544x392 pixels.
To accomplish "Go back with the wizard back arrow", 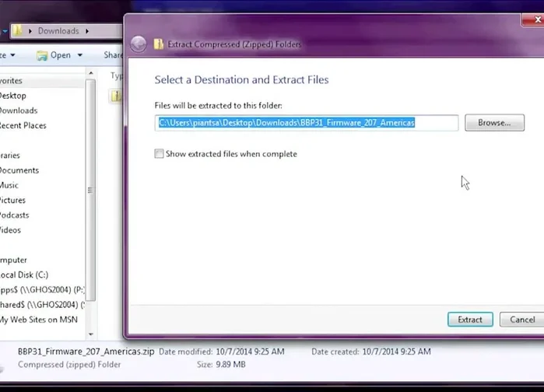I will click(139, 44).
